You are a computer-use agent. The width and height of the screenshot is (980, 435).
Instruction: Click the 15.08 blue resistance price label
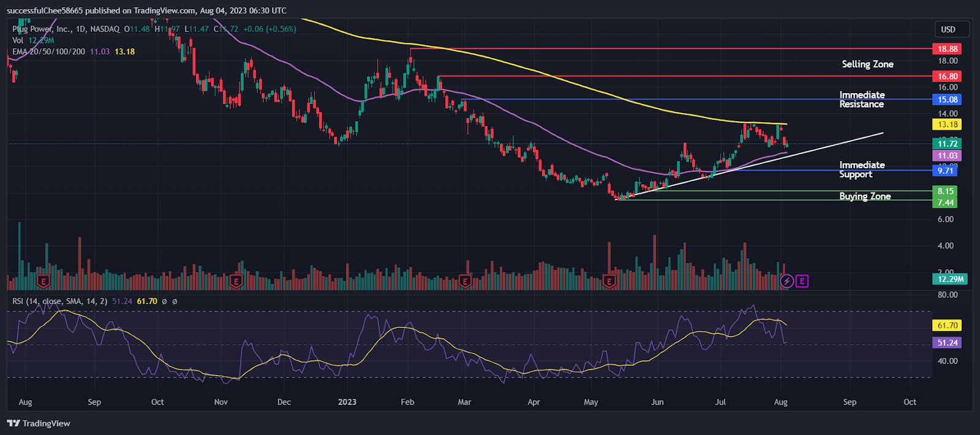coord(947,100)
